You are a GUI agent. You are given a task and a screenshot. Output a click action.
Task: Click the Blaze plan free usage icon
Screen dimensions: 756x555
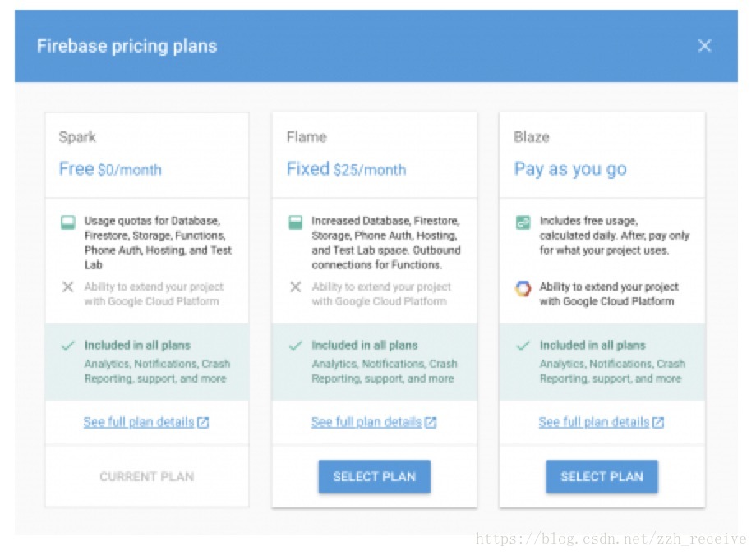[523, 222]
